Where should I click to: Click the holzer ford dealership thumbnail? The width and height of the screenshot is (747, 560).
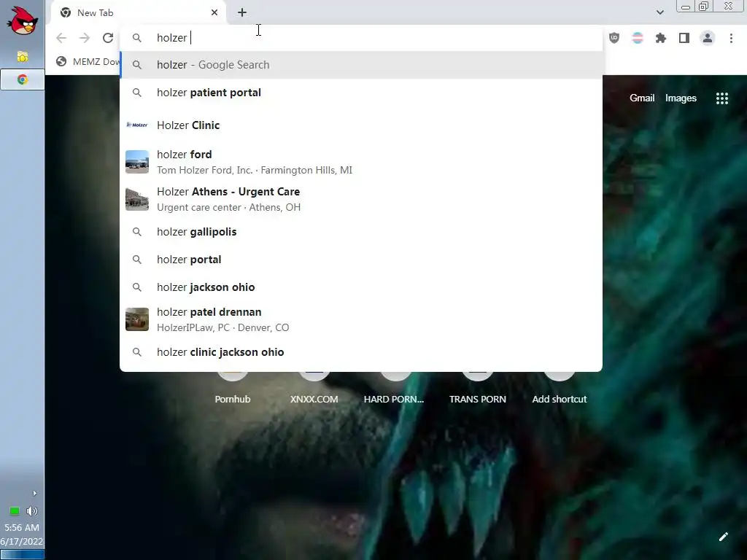point(137,162)
